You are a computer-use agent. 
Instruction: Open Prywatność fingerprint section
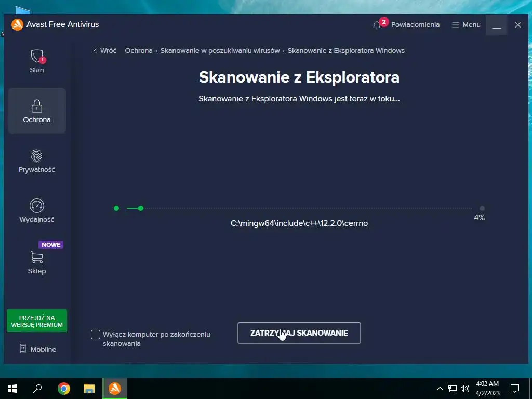point(37,161)
